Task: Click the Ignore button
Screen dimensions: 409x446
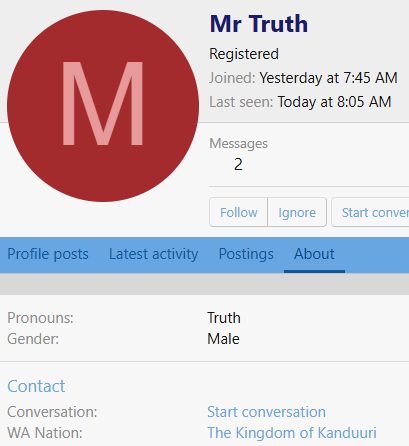Action: [x=297, y=212]
